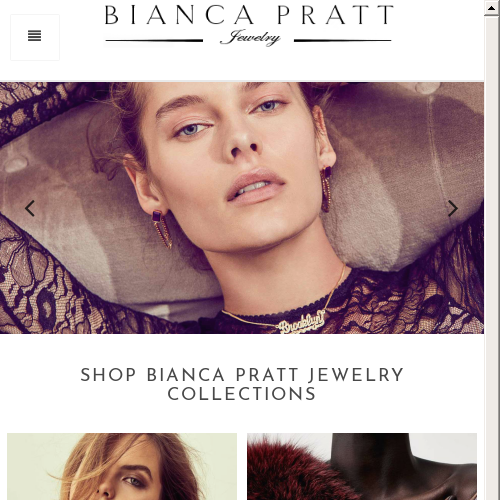Advance carousel with right arrow
This screenshot has height=500, width=500.
tap(453, 208)
